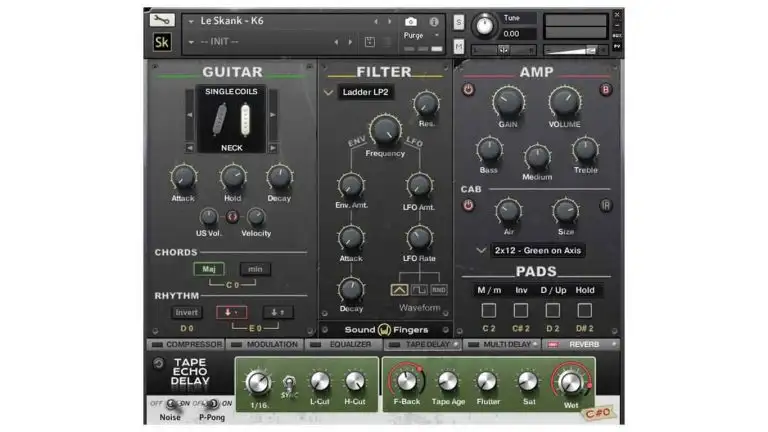Switch to the COMPRESSOR tab
Viewport: 768px width, 432px height.
point(186,345)
